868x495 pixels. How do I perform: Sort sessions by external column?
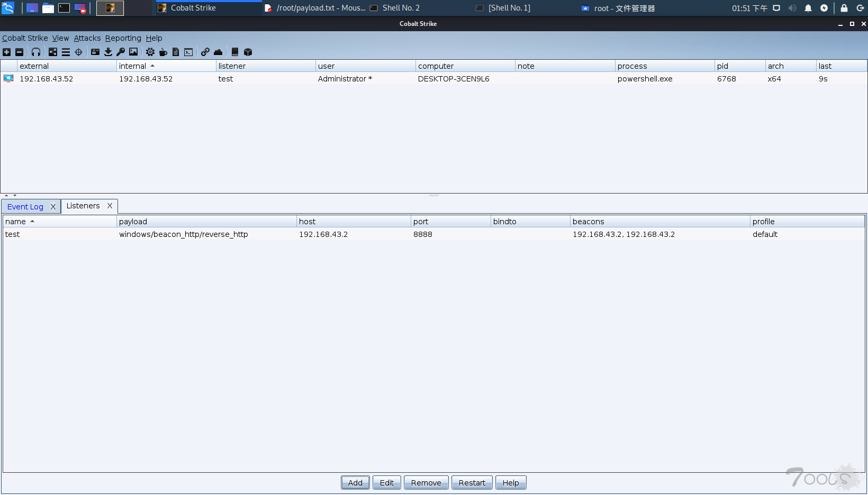pos(67,66)
